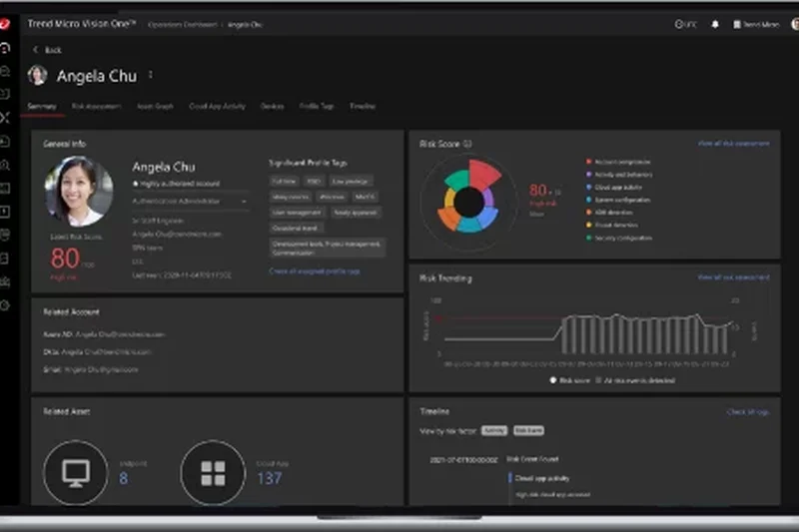799x532 pixels.
Task: Toggle the Activity timeline filter
Action: point(494,431)
